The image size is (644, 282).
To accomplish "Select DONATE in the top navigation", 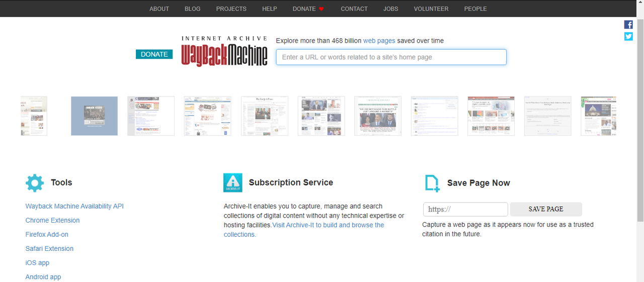I will [304, 9].
